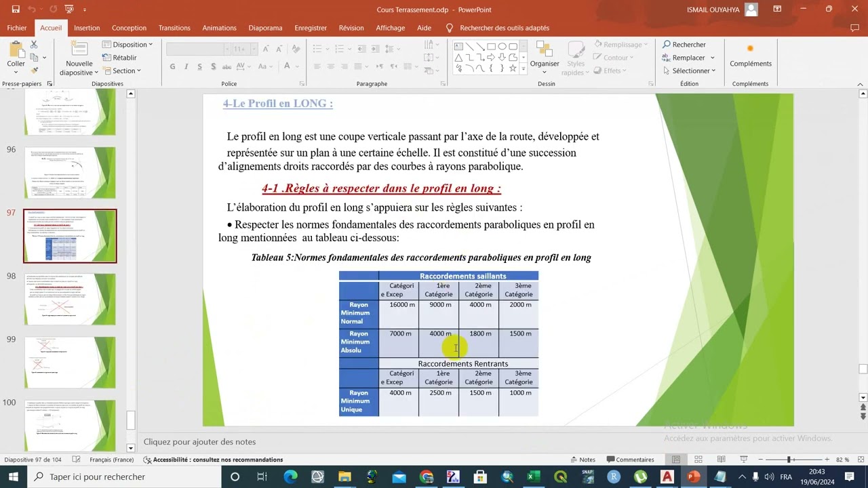Click the Compléments add-ins icon
The image size is (868, 488).
pos(750,49)
